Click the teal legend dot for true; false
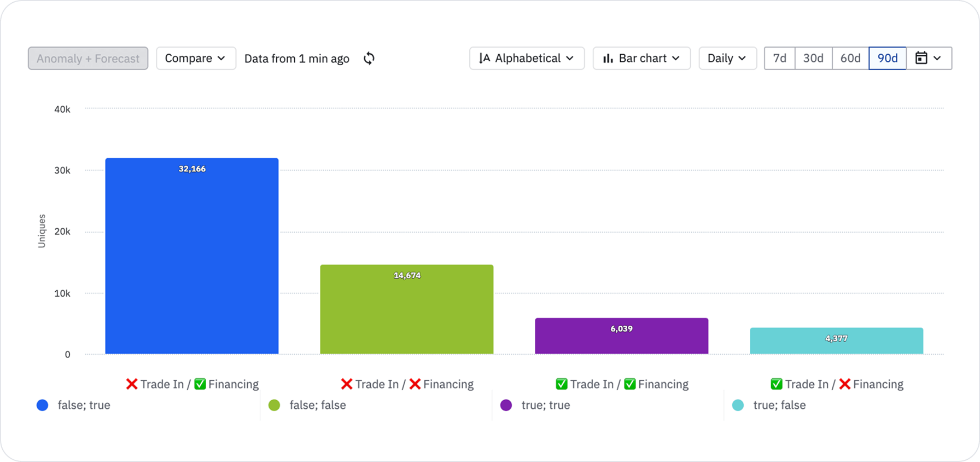 pos(738,405)
